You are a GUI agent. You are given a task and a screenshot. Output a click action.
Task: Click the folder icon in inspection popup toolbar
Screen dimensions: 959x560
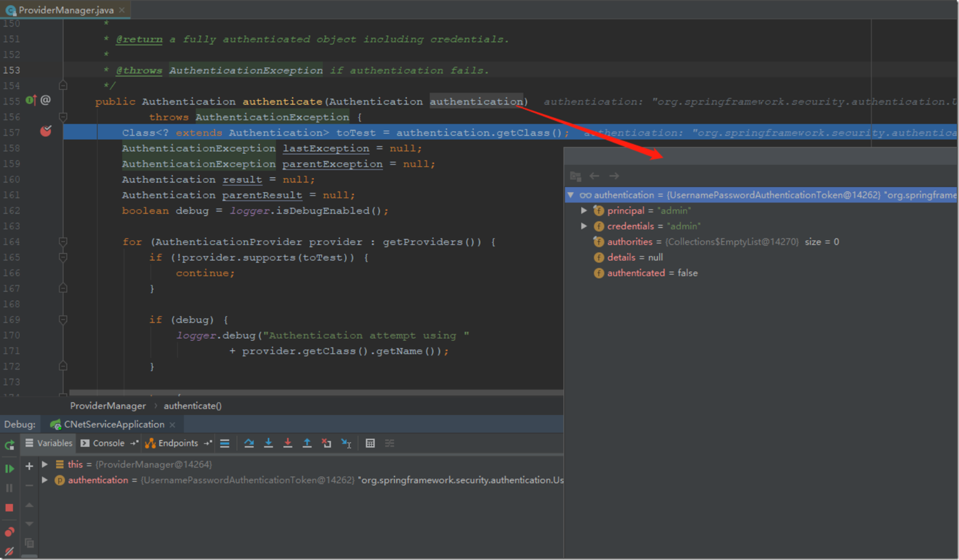(x=576, y=176)
